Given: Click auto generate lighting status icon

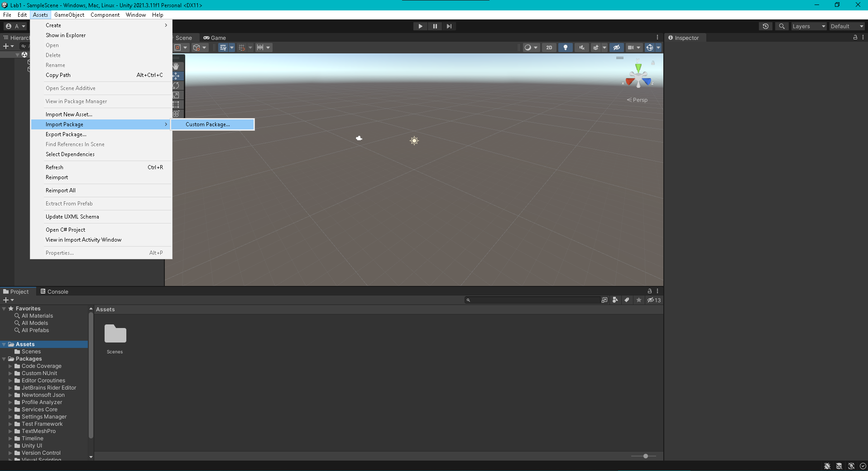Looking at the screenshot, I should coord(851,466).
